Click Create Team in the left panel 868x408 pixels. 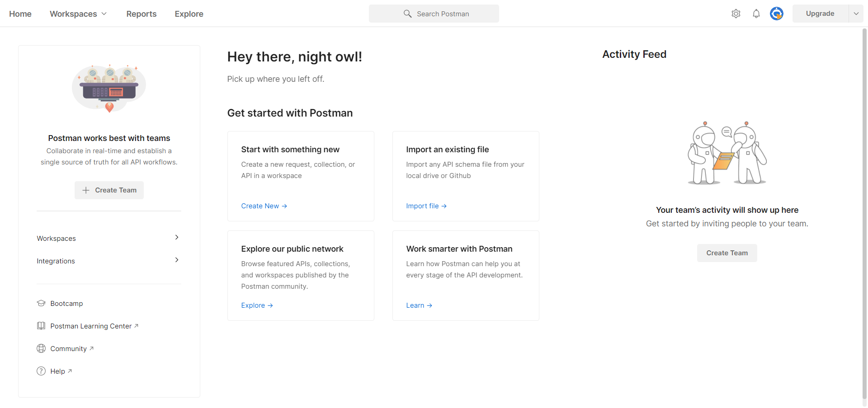pos(109,190)
